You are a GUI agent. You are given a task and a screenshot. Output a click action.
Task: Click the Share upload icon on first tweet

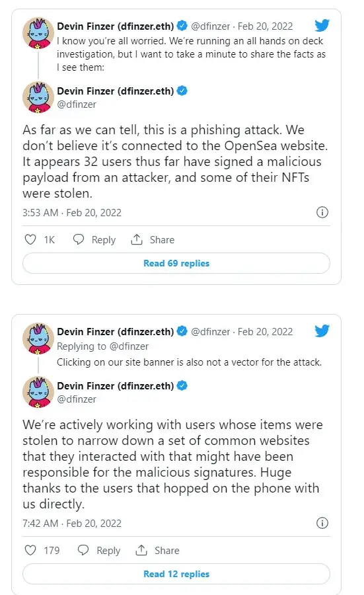[x=137, y=239]
